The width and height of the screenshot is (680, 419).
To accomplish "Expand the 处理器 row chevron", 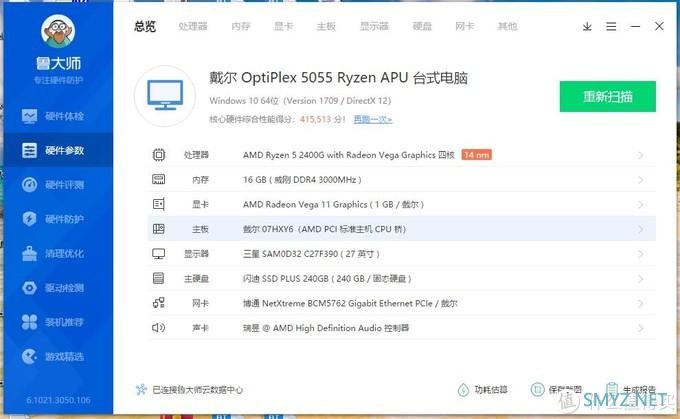I will [x=641, y=155].
